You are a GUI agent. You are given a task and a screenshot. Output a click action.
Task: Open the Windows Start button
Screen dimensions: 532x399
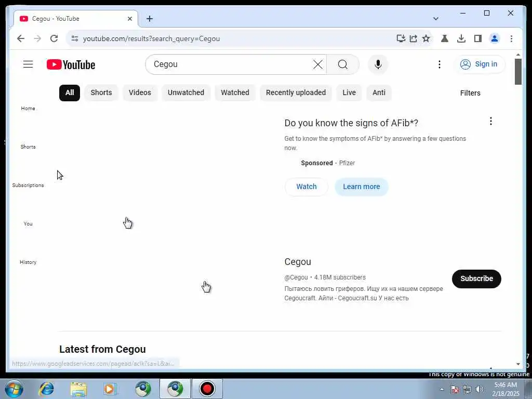coord(14,389)
